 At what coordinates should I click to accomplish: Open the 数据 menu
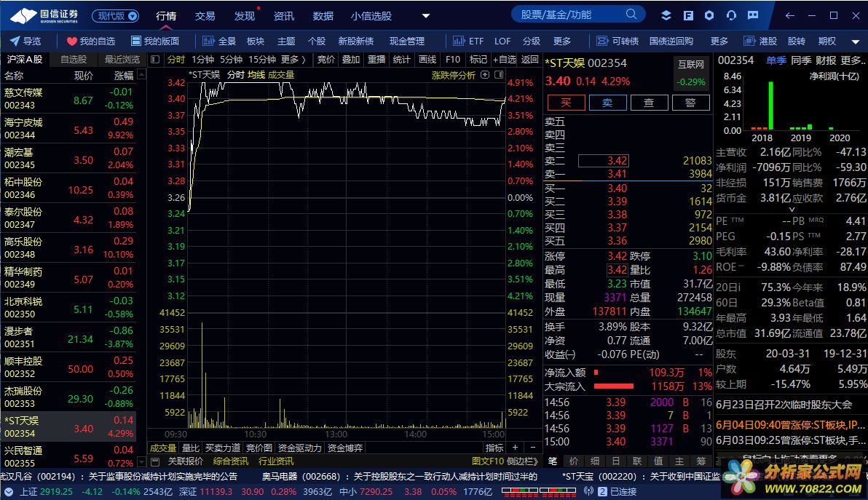pyautogui.click(x=323, y=16)
